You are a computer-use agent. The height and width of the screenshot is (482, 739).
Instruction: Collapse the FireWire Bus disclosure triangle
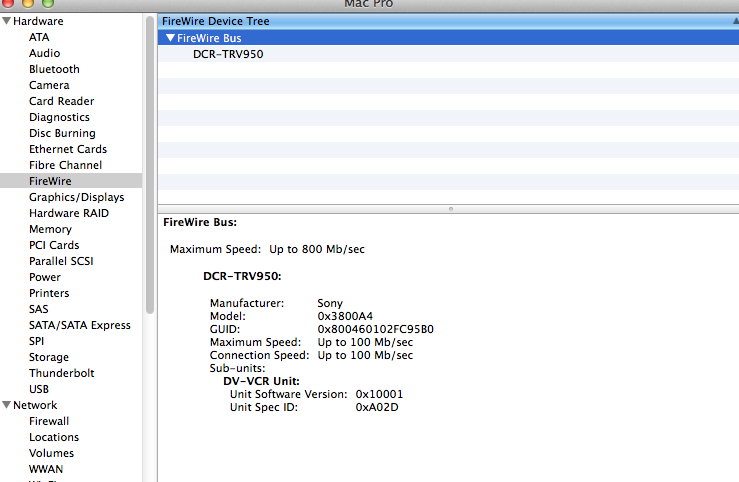(171, 38)
